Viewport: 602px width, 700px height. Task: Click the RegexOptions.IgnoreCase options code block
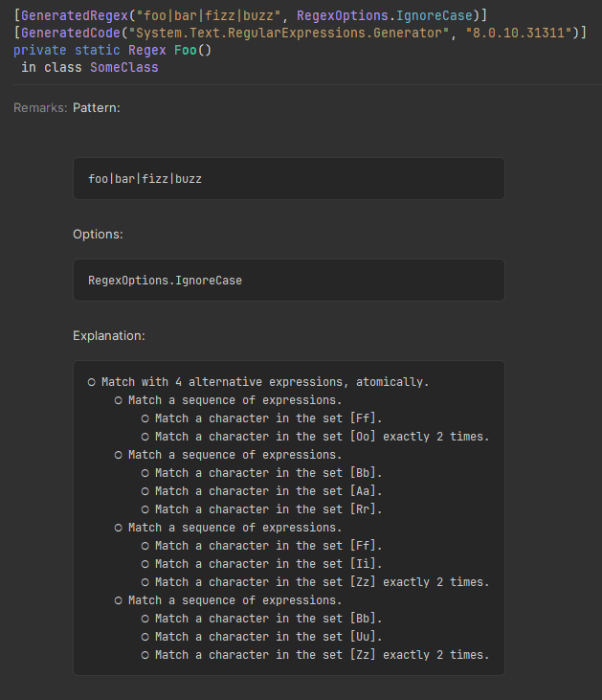289,280
